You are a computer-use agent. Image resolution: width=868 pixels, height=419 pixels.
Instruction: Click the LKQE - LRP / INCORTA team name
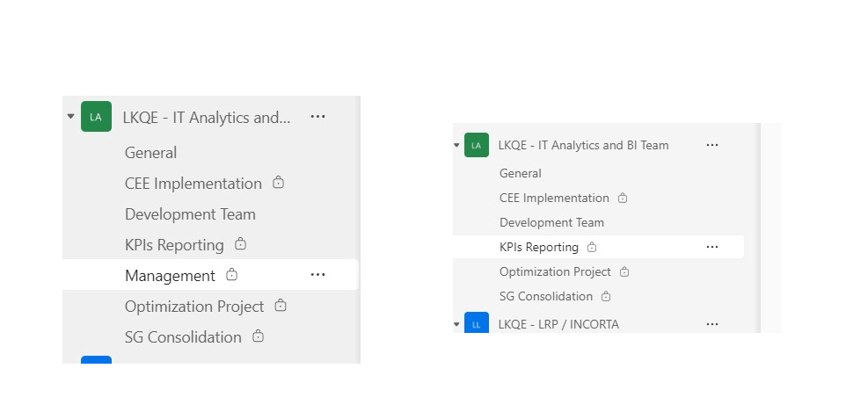558,324
